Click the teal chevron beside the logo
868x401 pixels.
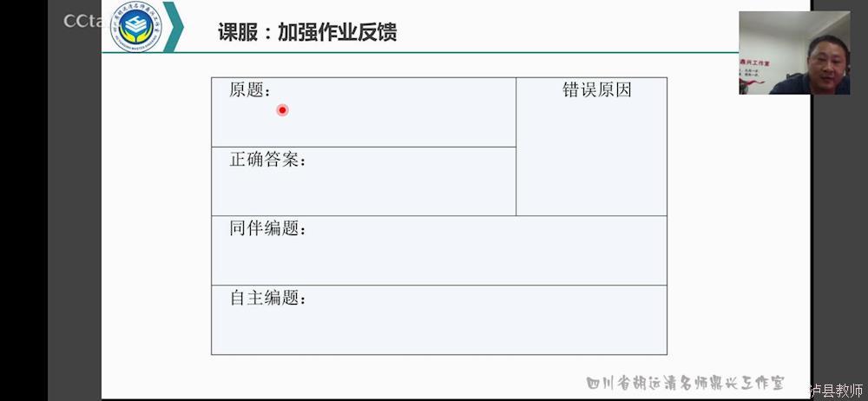pos(174,27)
